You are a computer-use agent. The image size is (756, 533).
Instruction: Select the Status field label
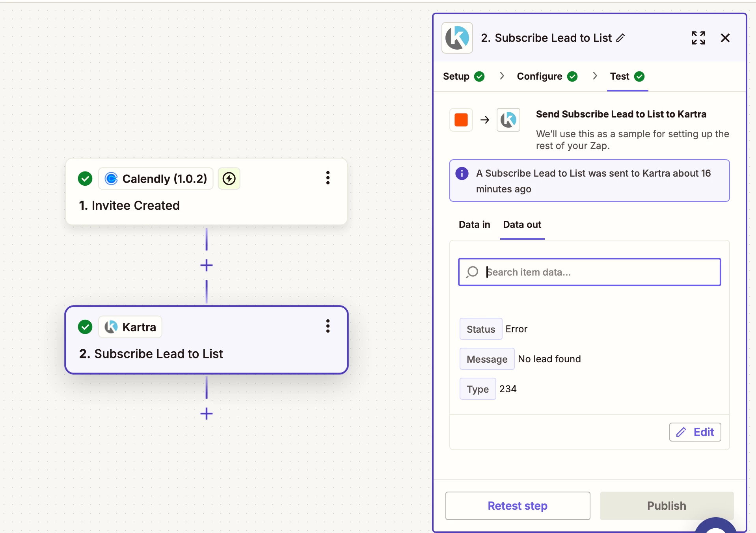click(480, 329)
